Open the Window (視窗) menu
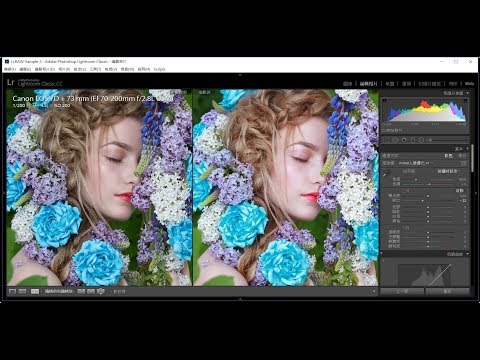The image size is (480, 360). [x=127, y=69]
